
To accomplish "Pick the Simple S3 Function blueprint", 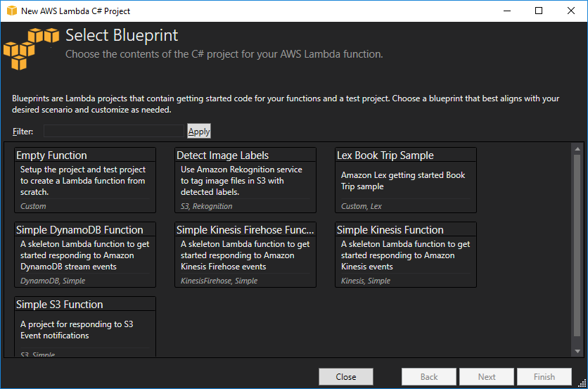I will (85, 327).
